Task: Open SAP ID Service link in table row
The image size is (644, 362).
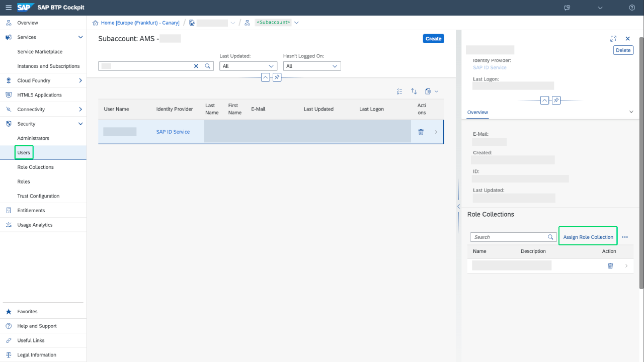Action: [173, 132]
